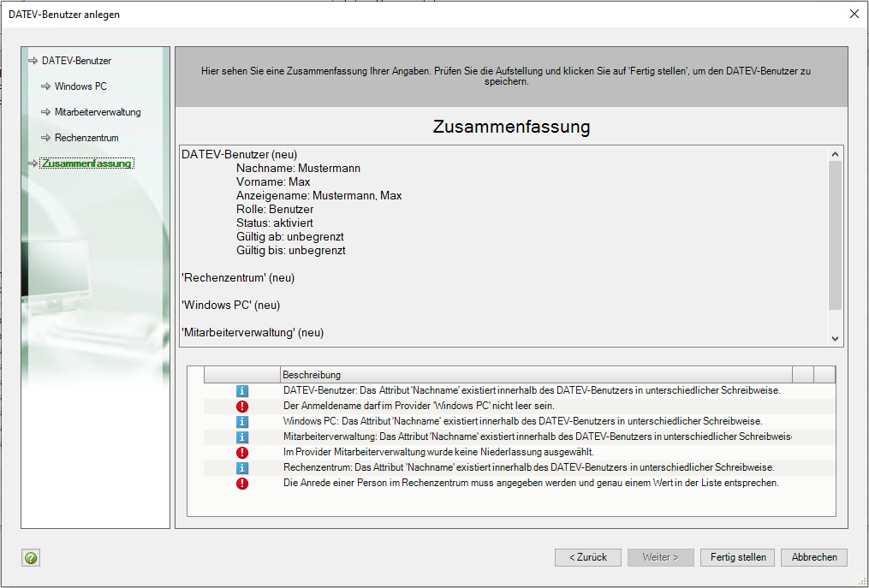The image size is (869, 588).
Task: Click arrow icon next to Zusammenfassung step
Action: coord(33,163)
